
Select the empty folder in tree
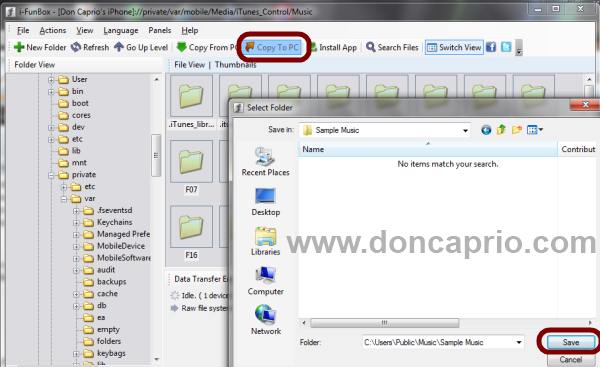coord(108,329)
